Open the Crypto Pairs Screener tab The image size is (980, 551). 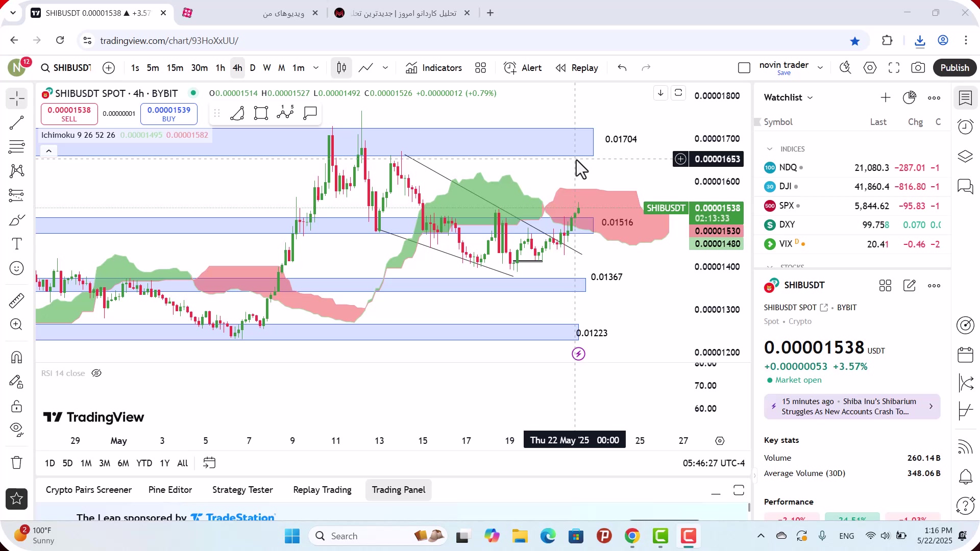pos(89,490)
